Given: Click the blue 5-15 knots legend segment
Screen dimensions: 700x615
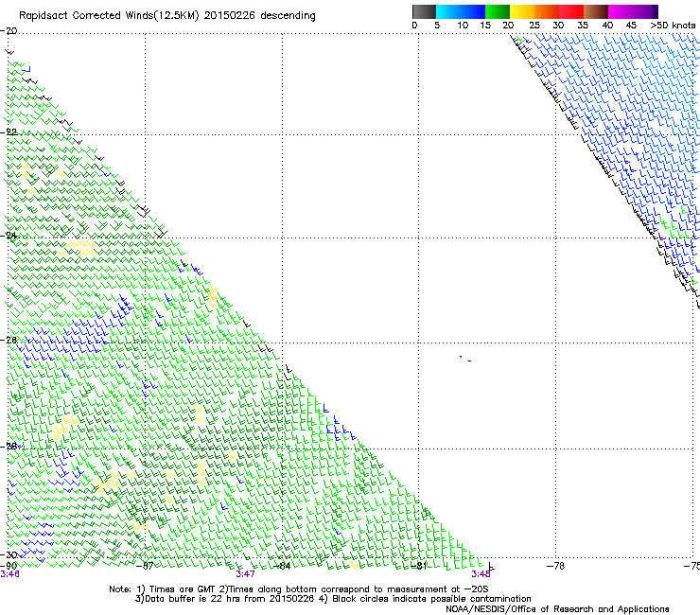Looking at the screenshot, I should (x=461, y=11).
